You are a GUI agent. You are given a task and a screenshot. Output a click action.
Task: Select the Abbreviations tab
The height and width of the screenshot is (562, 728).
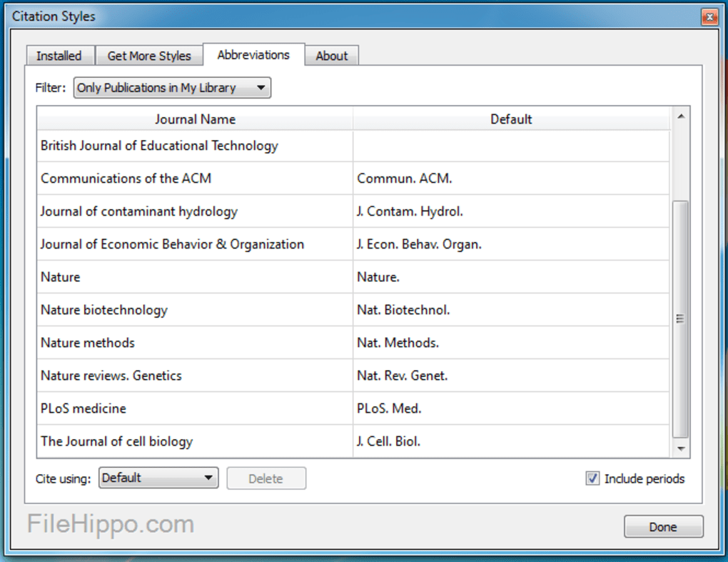coord(254,54)
